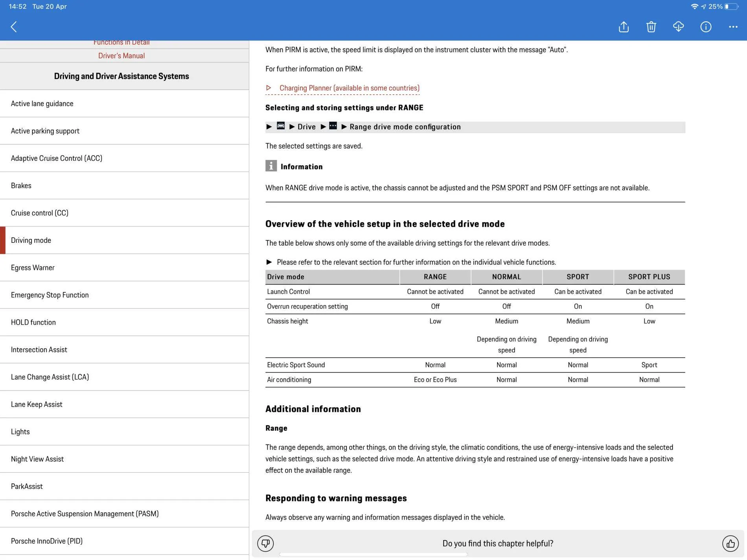The width and height of the screenshot is (747, 560).
Task: Open the info circle icon
Action: pos(706,27)
